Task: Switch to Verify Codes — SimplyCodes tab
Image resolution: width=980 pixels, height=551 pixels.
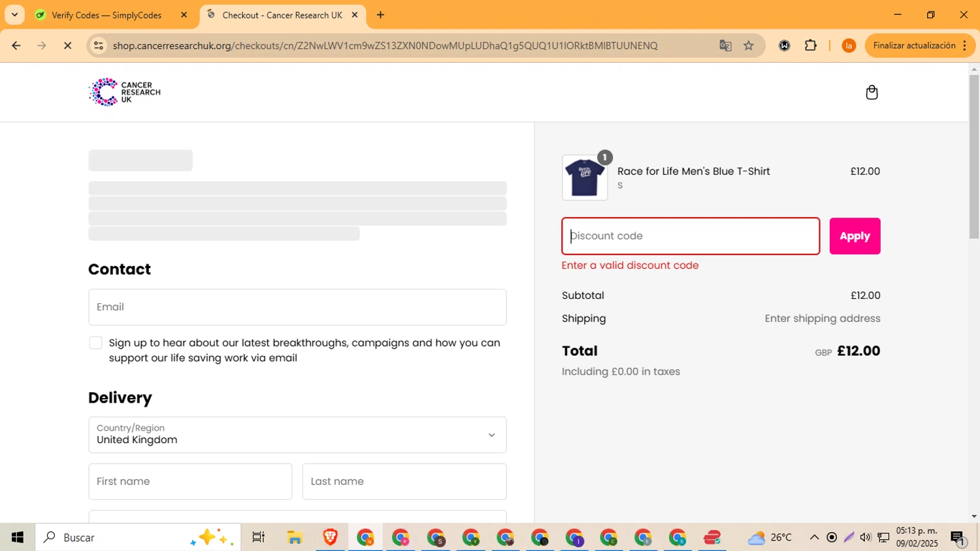Action: [106, 15]
